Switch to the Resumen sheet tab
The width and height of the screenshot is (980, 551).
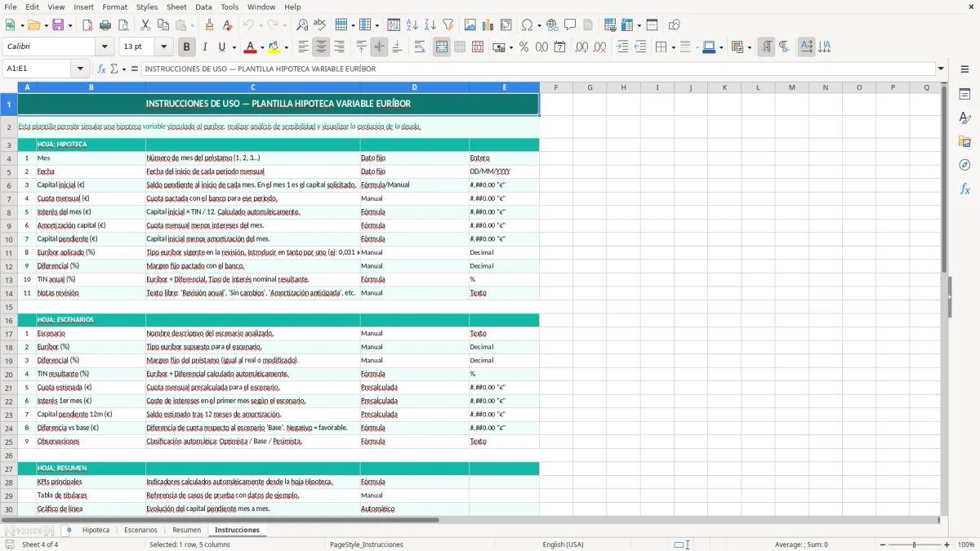[x=186, y=530]
